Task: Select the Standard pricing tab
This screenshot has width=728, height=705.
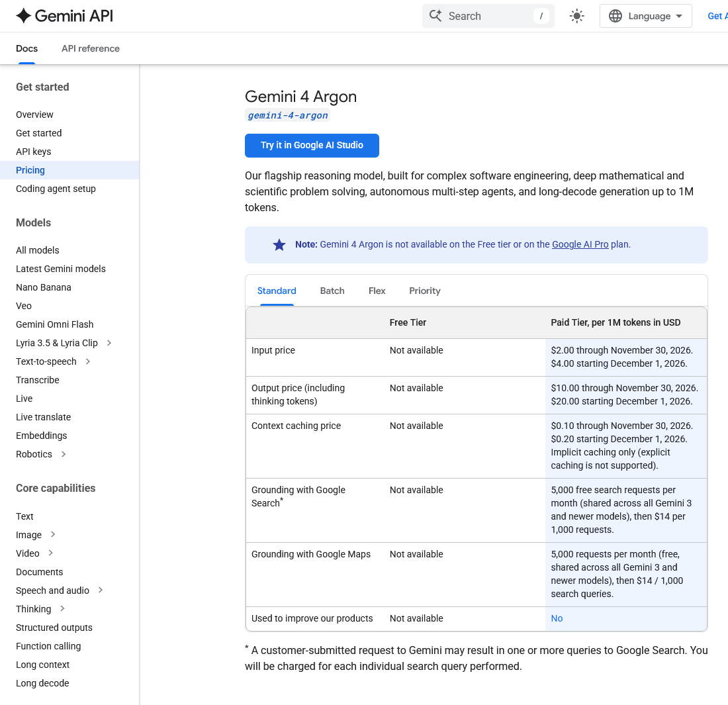Action: 277,291
